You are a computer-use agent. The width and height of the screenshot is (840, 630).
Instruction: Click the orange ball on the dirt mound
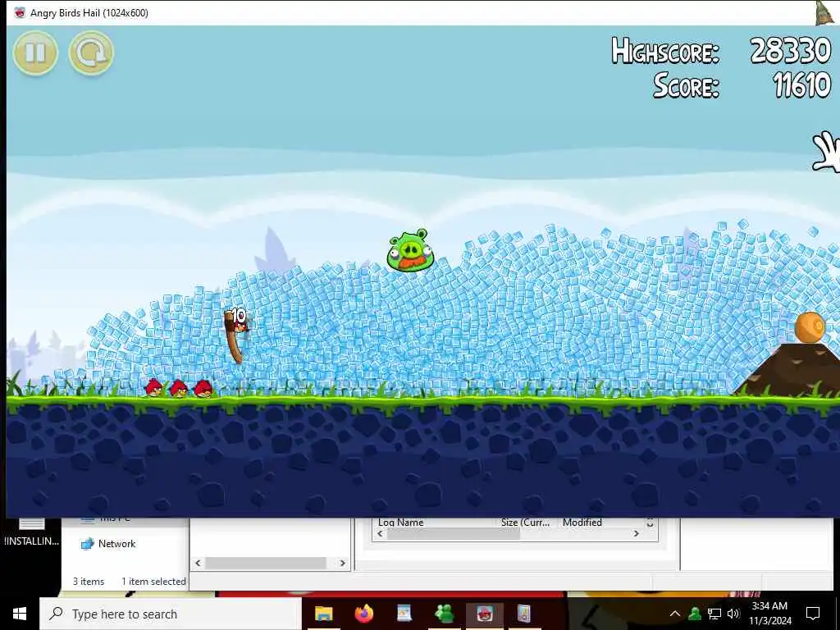pos(810,327)
